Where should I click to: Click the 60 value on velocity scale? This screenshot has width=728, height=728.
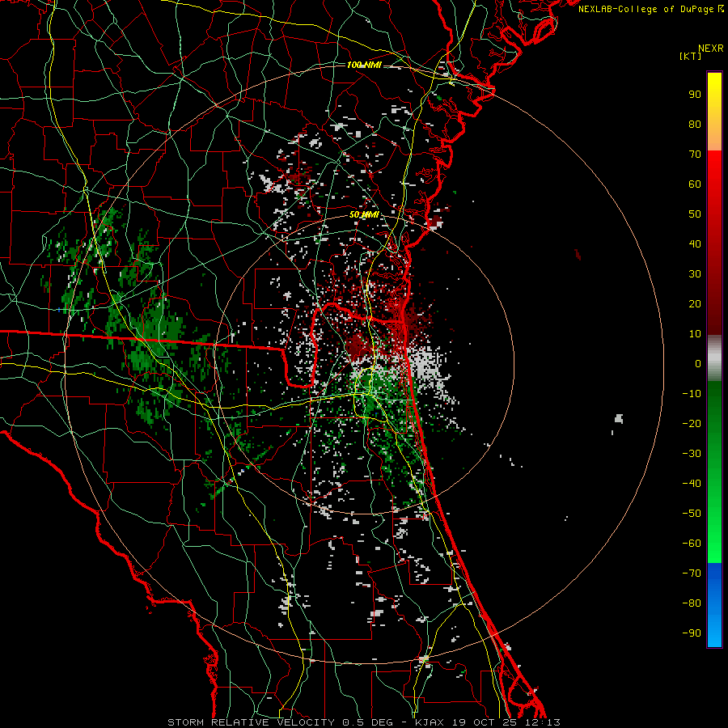click(695, 184)
